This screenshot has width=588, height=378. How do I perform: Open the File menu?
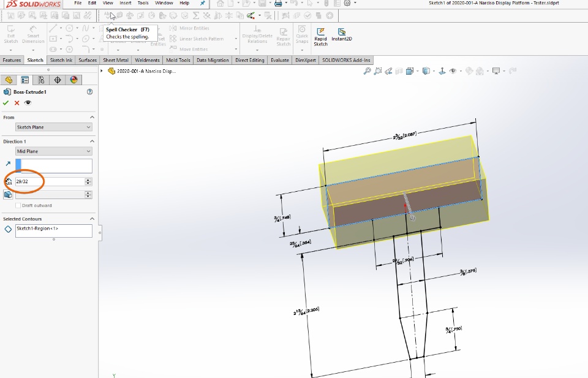pos(78,3)
